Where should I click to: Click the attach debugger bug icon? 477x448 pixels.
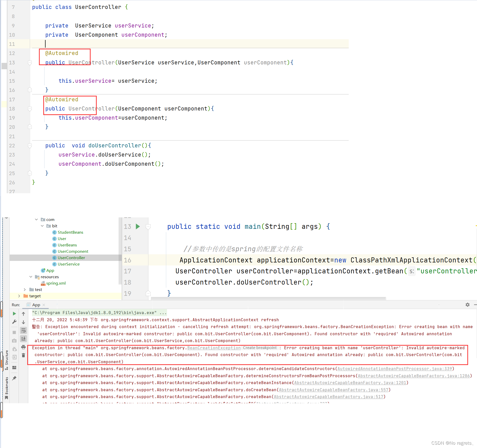[x=14, y=349]
